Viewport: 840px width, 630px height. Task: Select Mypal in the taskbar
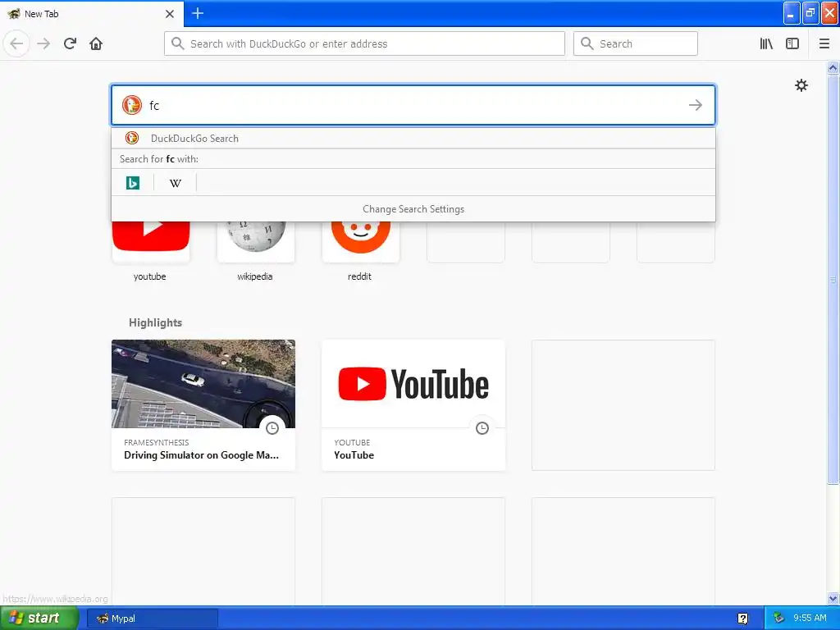coord(152,619)
